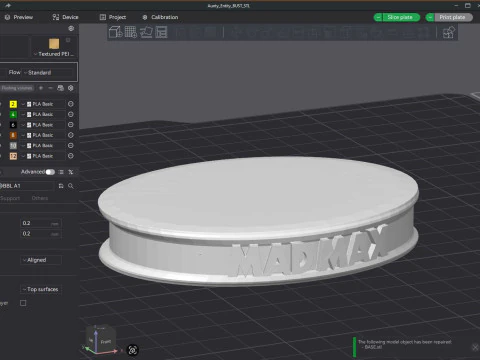Open filament 4 PLA Basic dropdown
Screen dimensions: 480x360
point(43,114)
